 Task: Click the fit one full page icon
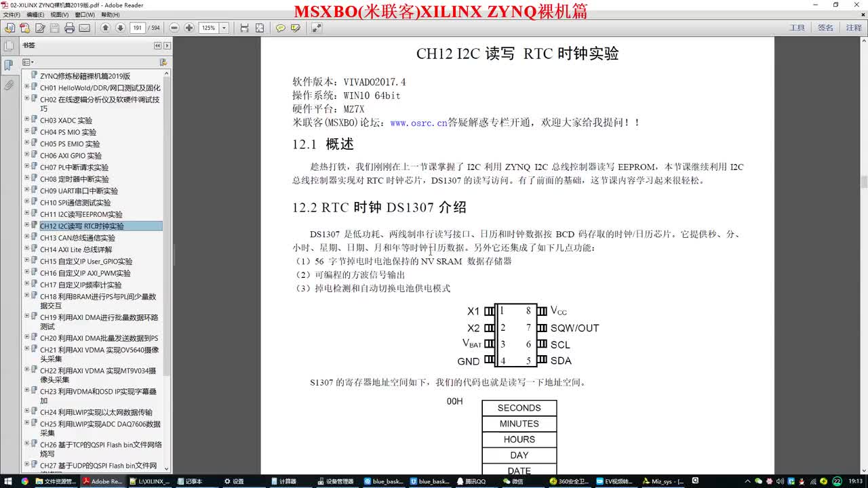coord(260,28)
